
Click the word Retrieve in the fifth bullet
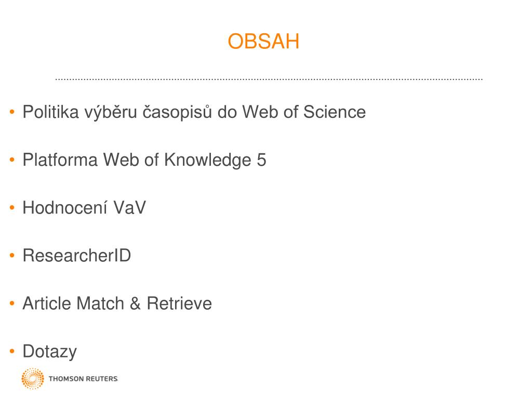pyautogui.click(x=179, y=303)
